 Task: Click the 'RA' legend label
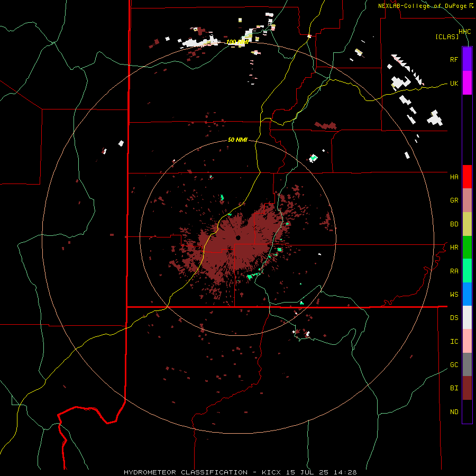(454, 271)
